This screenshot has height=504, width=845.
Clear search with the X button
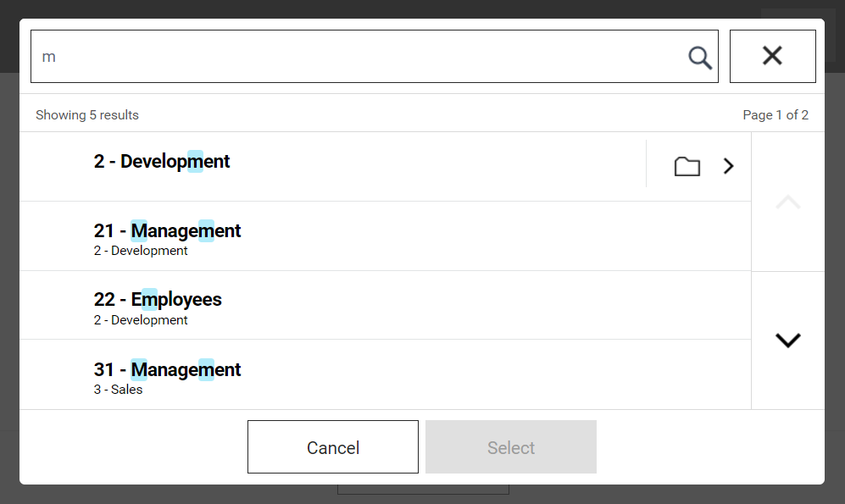click(x=772, y=56)
